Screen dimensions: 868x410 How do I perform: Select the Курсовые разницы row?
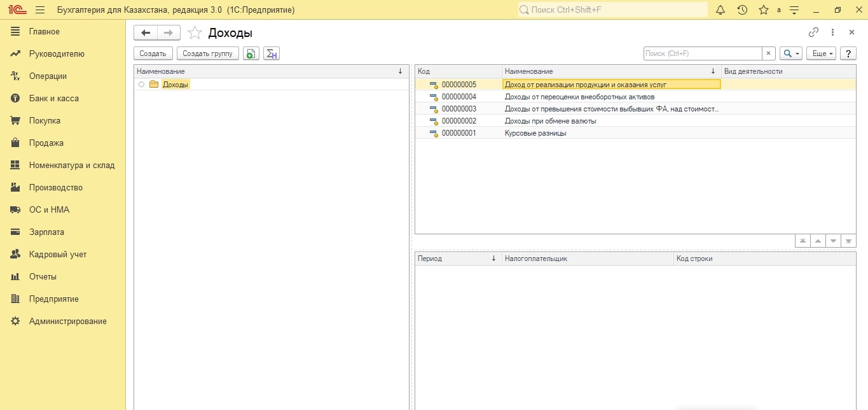535,133
